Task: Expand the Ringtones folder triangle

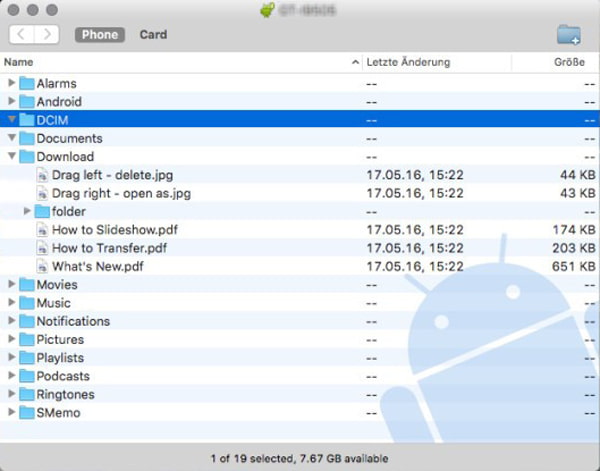Action: coord(11,394)
